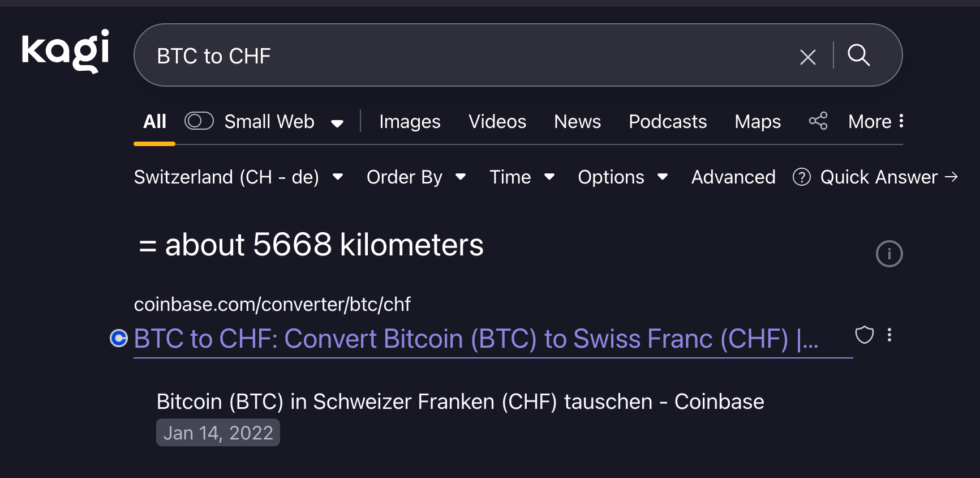Click the shield icon on Coinbase result
Viewport: 980px width, 478px height.
(x=864, y=335)
